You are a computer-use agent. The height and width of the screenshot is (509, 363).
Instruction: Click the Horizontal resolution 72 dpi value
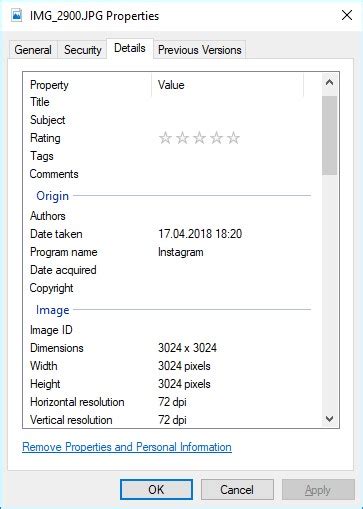tap(172, 402)
